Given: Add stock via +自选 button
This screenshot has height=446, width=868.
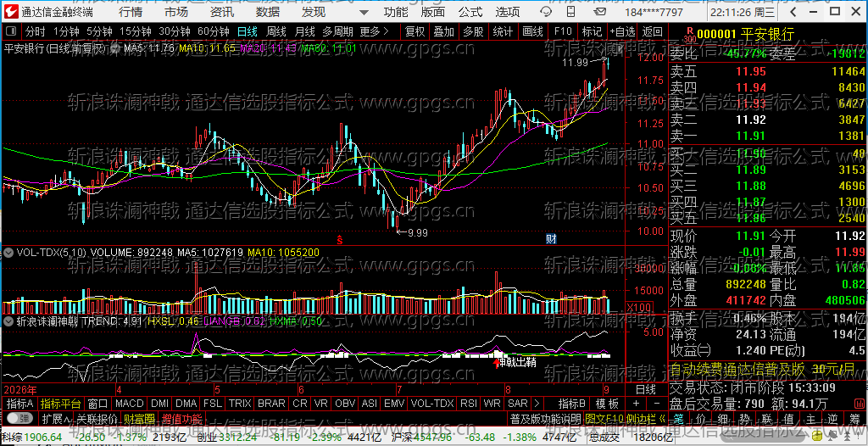Looking at the screenshot, I should (623, 31).
